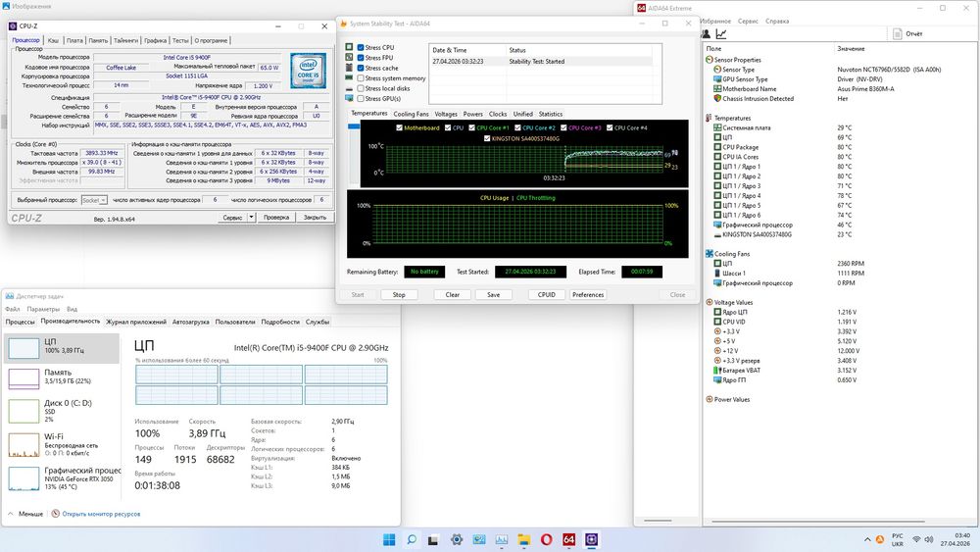This screenshot has width=980, height=552.
Task: Open Preferences in the stability test window
Action: pyautogui.click(x=588, y=294)
